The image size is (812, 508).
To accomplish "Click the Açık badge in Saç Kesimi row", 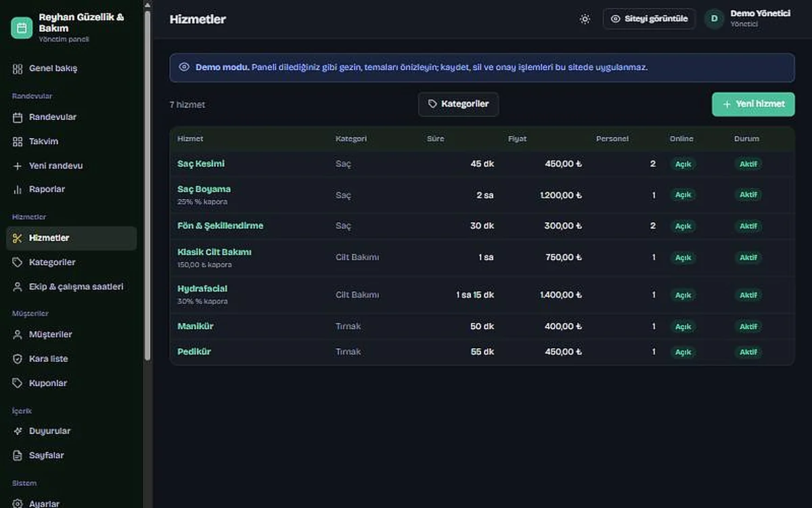I will point(683,164).
